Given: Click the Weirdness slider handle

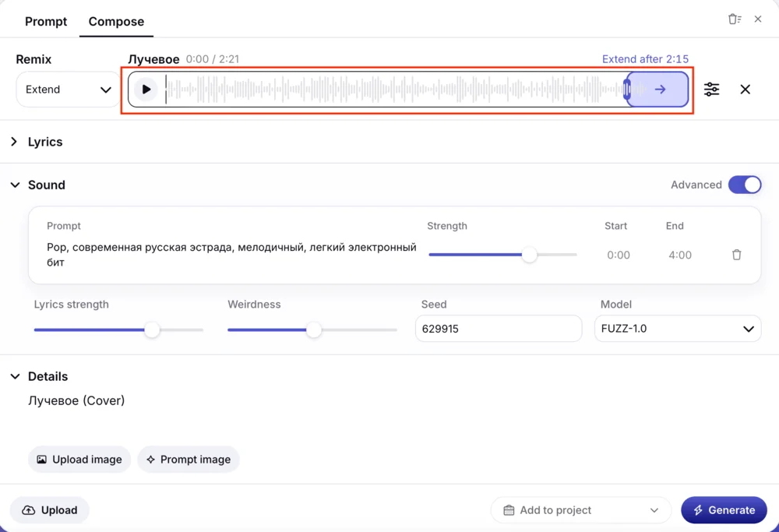Looking at the screenshot, I should tap(313, 330).
